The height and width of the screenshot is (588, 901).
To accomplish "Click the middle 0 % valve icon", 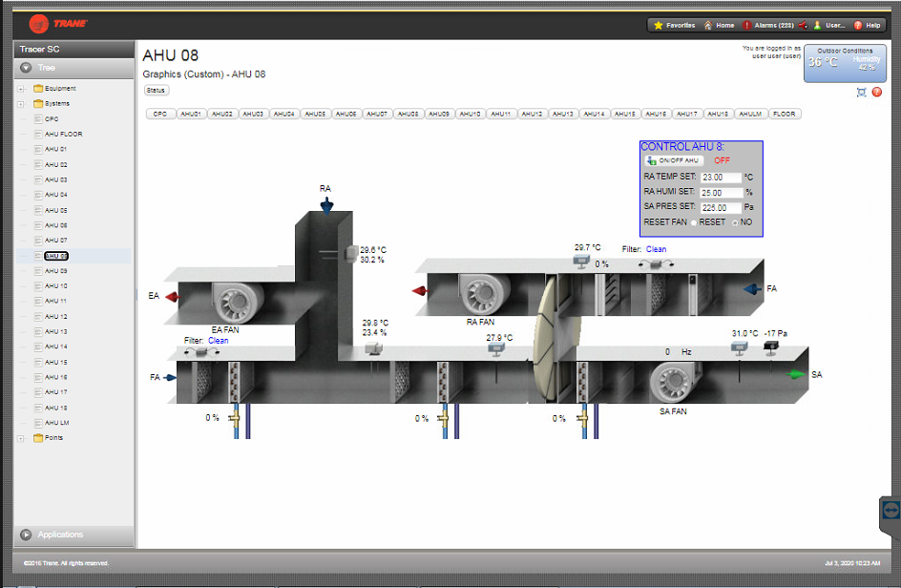I will click(443, 418).
